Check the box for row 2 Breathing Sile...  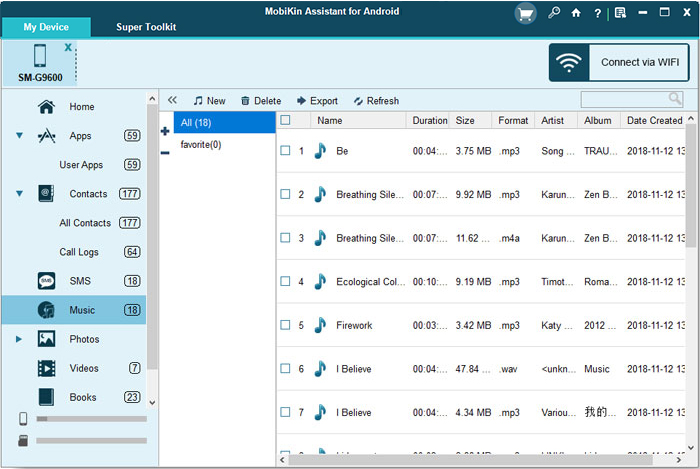pyautogui.click(x=285, y=194)
